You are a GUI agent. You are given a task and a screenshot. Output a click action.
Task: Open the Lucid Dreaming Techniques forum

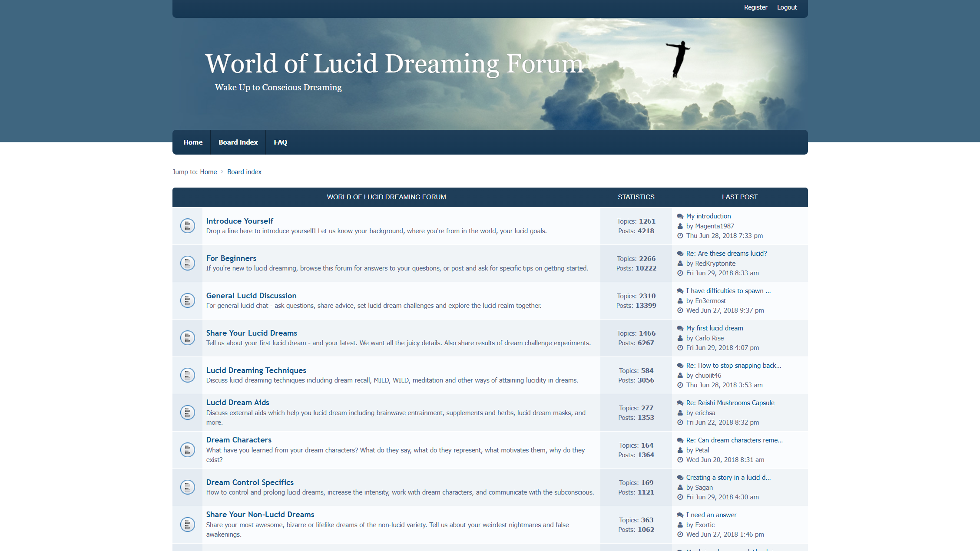tap(256, 370)
